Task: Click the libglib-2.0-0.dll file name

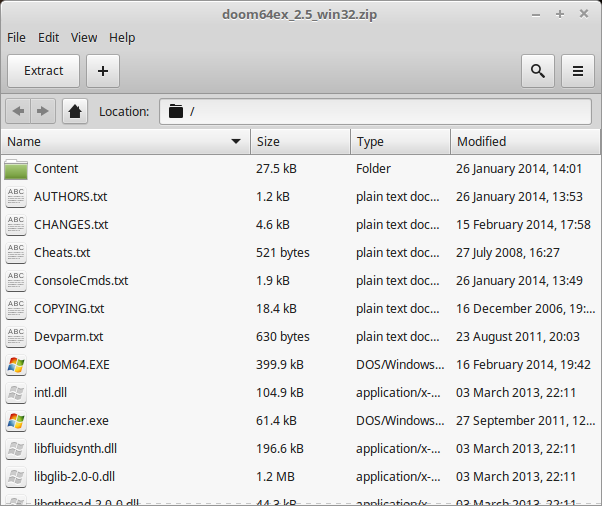Action: (x=74, y=477)
